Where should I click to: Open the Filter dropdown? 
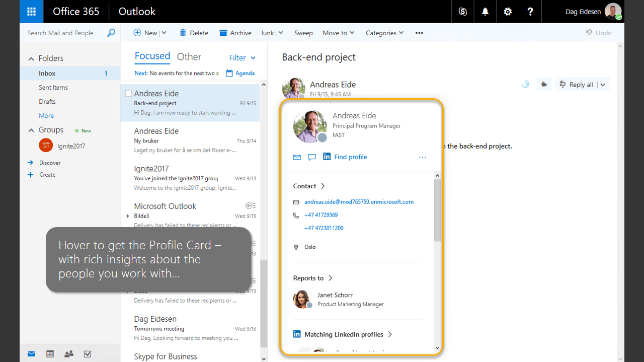pyautogui.click(x=242, y=57)
